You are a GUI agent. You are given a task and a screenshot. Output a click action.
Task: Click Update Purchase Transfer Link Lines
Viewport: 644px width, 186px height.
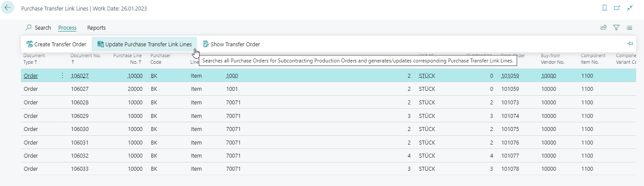point(144,44)
